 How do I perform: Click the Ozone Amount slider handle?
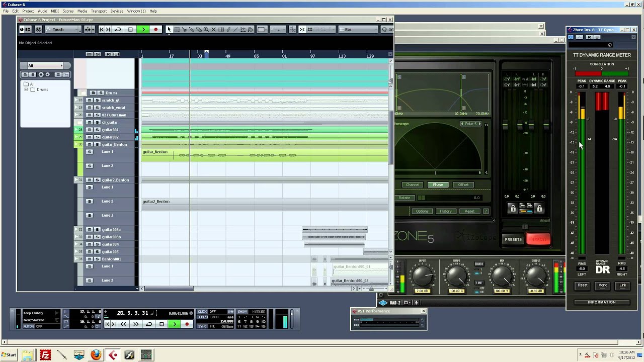pyautogui.click(x=525, y=227)
